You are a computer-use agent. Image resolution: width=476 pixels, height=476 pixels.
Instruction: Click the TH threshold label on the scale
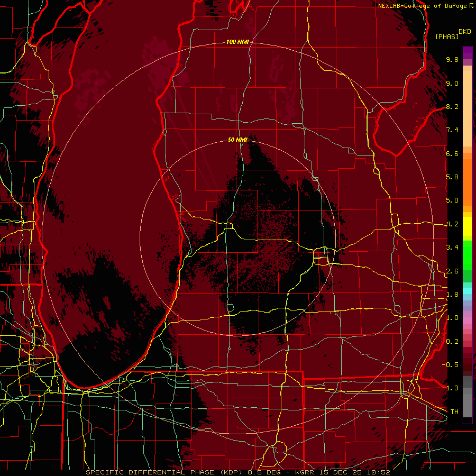pos(454,412)
